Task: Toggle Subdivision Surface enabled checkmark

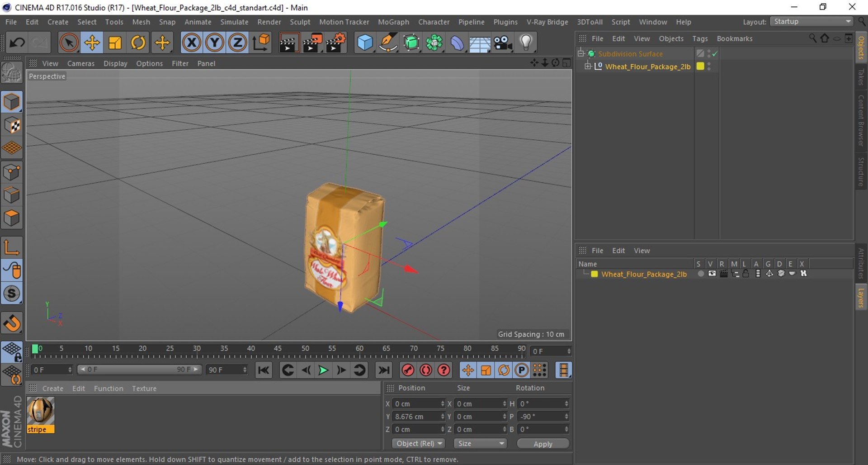Action: tap(715, 54)
